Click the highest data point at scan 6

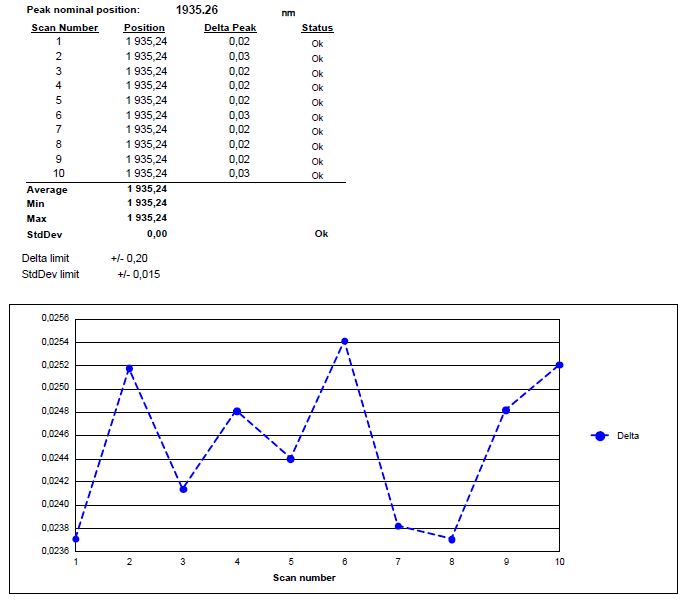345,341
